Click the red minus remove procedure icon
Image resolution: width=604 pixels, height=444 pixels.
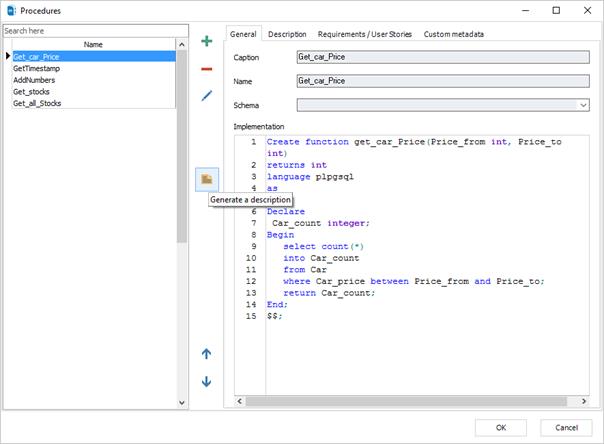pos(207,69)
